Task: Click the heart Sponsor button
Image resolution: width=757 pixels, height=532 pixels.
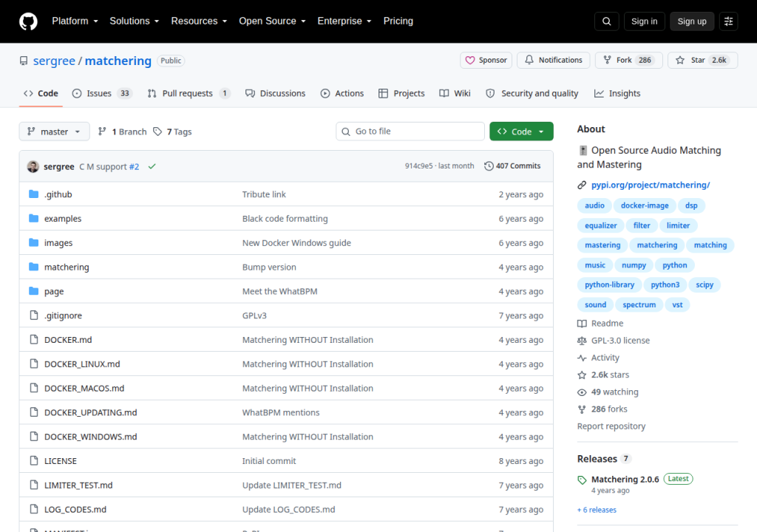Action: click(486, 61)
